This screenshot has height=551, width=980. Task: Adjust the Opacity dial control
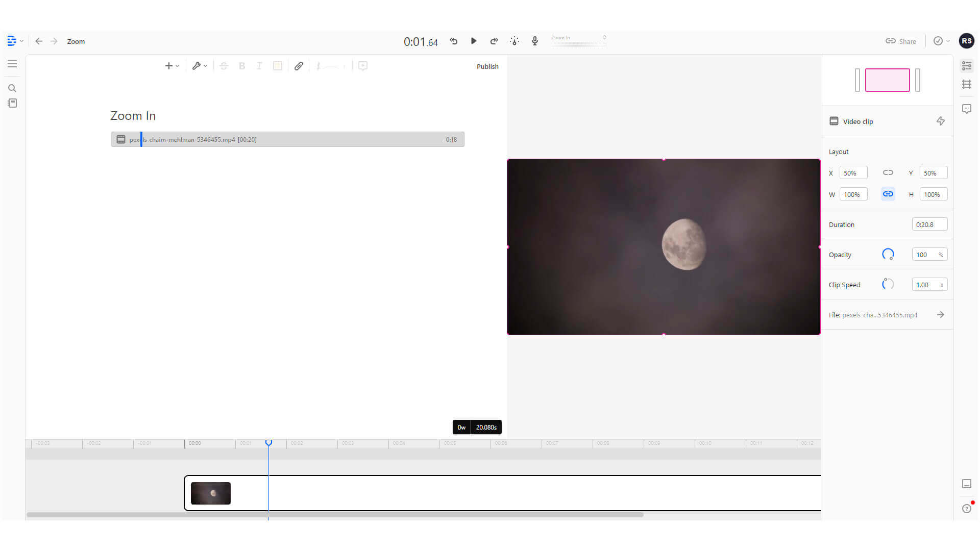point(888,254)
